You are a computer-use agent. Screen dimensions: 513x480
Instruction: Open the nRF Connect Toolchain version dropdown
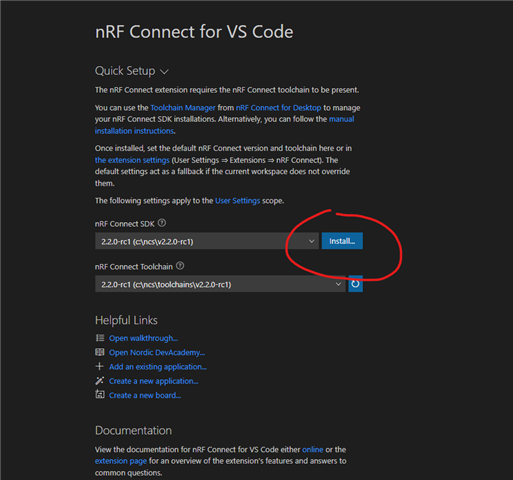[220, 284]
